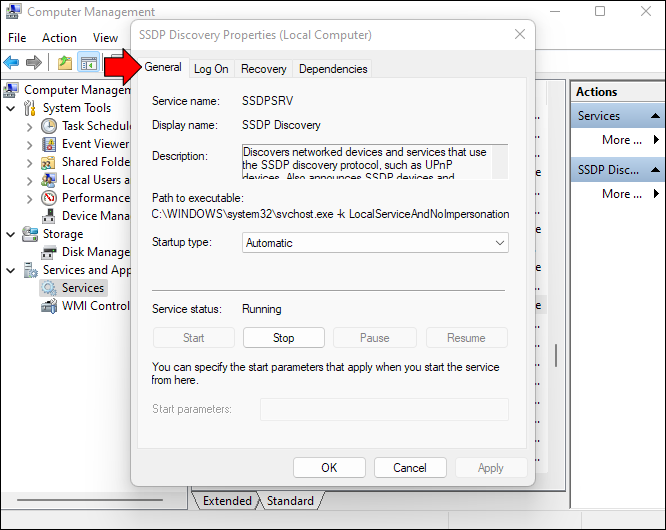Screen dimensions: 666x530
Task: Click the Services and Applications icon
Action: pos(30,270)
